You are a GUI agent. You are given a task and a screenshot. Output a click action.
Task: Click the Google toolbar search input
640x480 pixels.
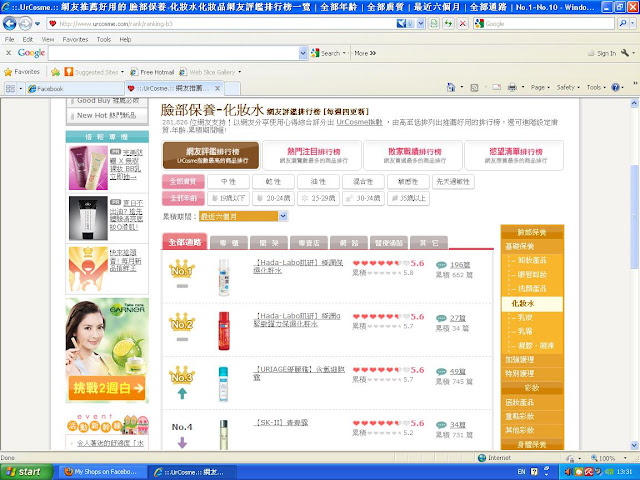tap(174, 53)
